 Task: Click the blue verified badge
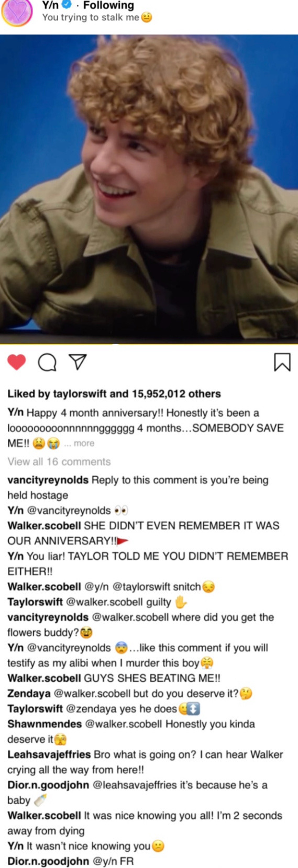[67, 5]
